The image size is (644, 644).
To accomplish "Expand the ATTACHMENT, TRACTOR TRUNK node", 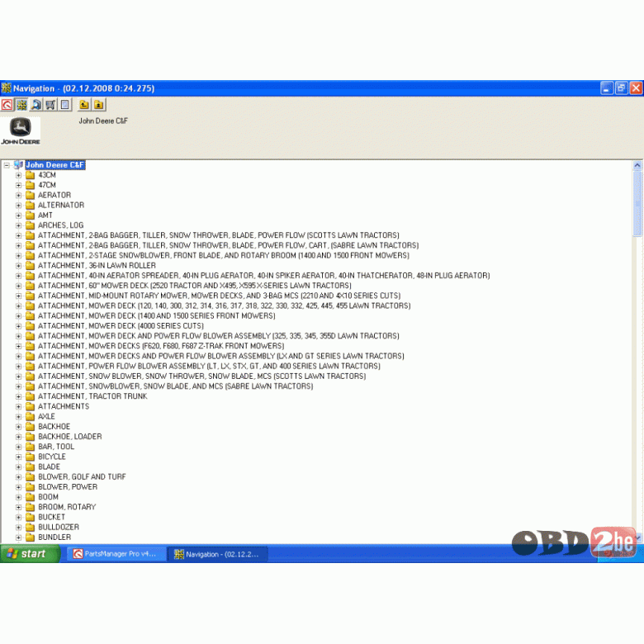I will coord(18,397).
